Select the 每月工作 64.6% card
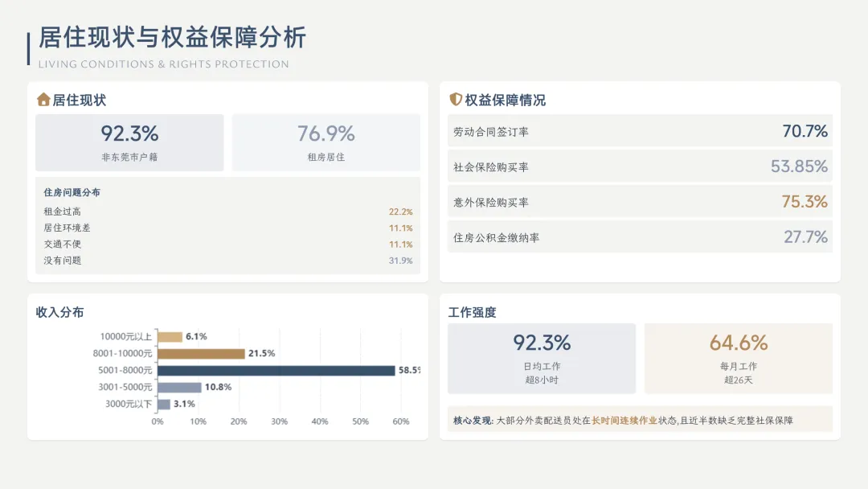868x489 pixels. point(738,359)
